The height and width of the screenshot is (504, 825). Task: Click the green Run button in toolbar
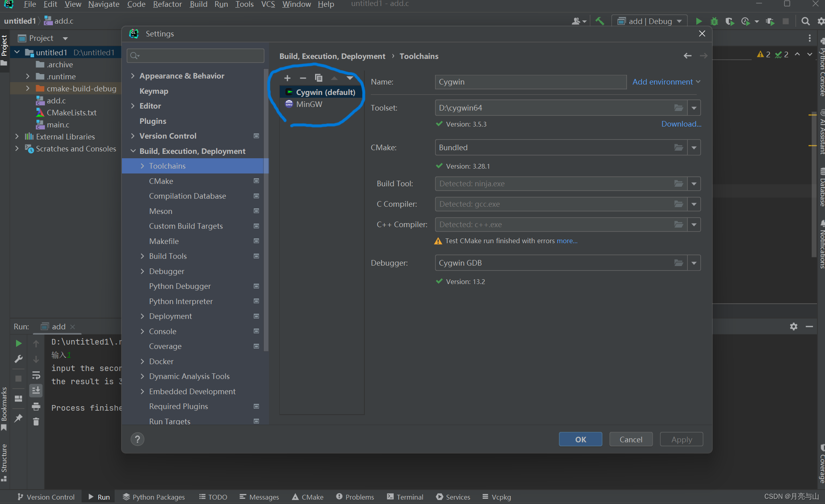pyautogui.click(x=699, y=21)
